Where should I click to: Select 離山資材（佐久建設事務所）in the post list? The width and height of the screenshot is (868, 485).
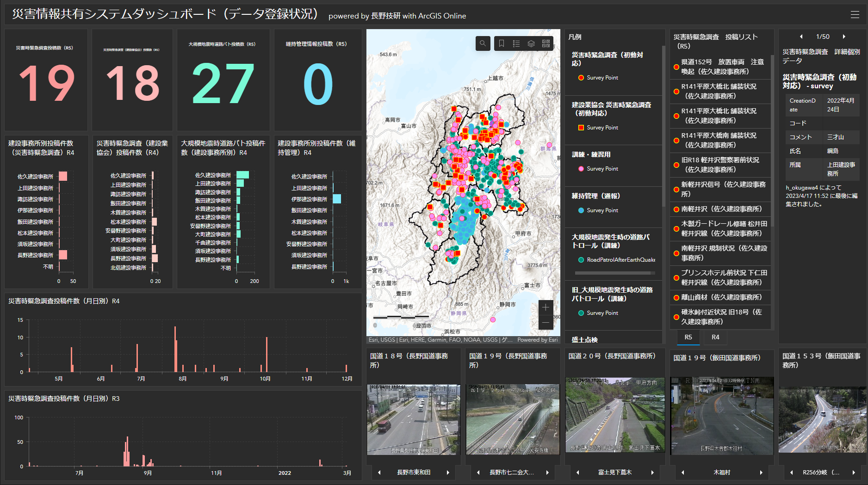pyautogui.click(x=720, y=297)
